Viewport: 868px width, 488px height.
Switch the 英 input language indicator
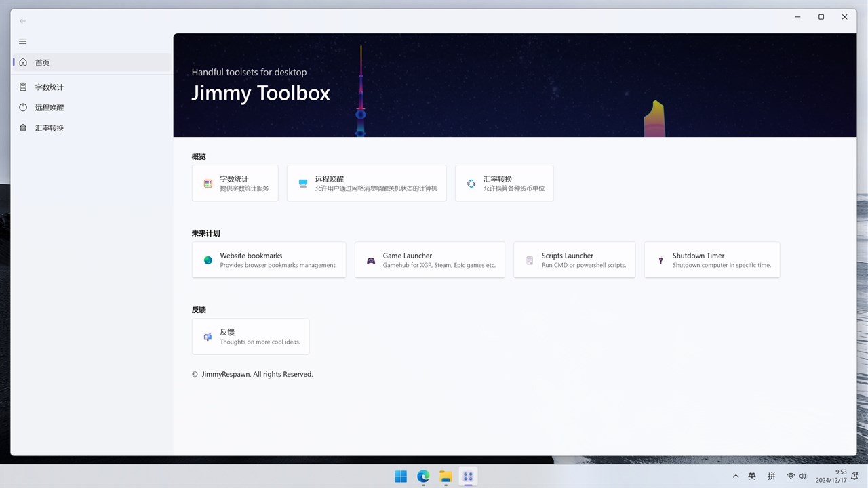752,476
